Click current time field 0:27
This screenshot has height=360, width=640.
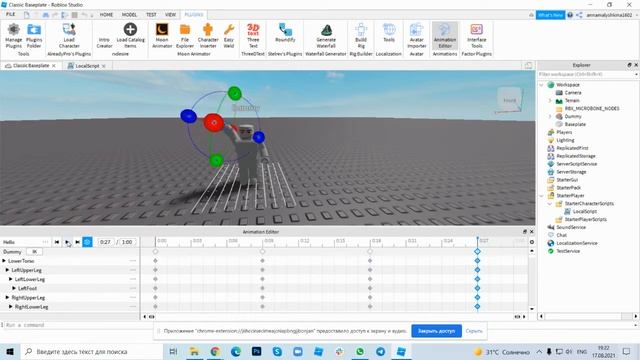coord(105,242)
